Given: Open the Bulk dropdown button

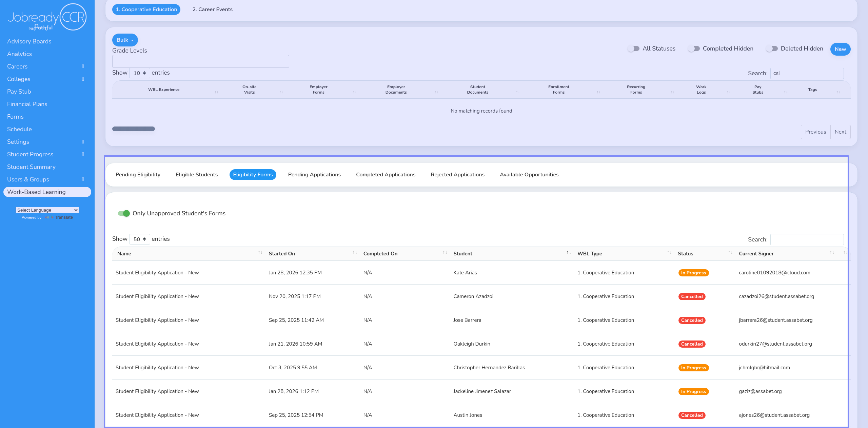Looking at the screenshot, I should tap(125, 40).
